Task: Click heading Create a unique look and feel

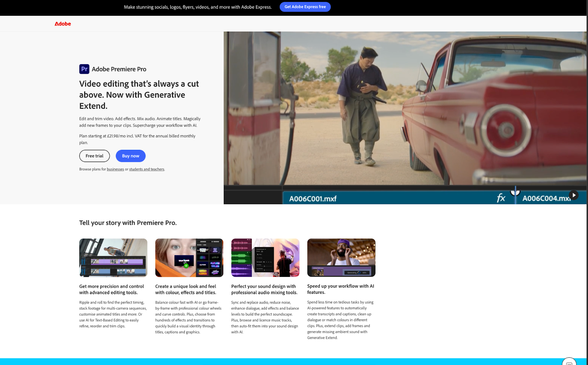Action: click(x=186, y=289)
